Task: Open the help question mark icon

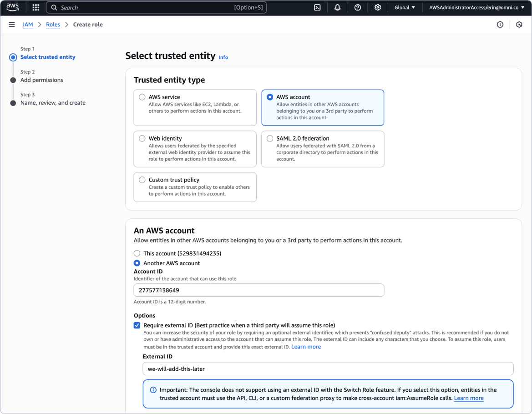Action: [358, 7]
